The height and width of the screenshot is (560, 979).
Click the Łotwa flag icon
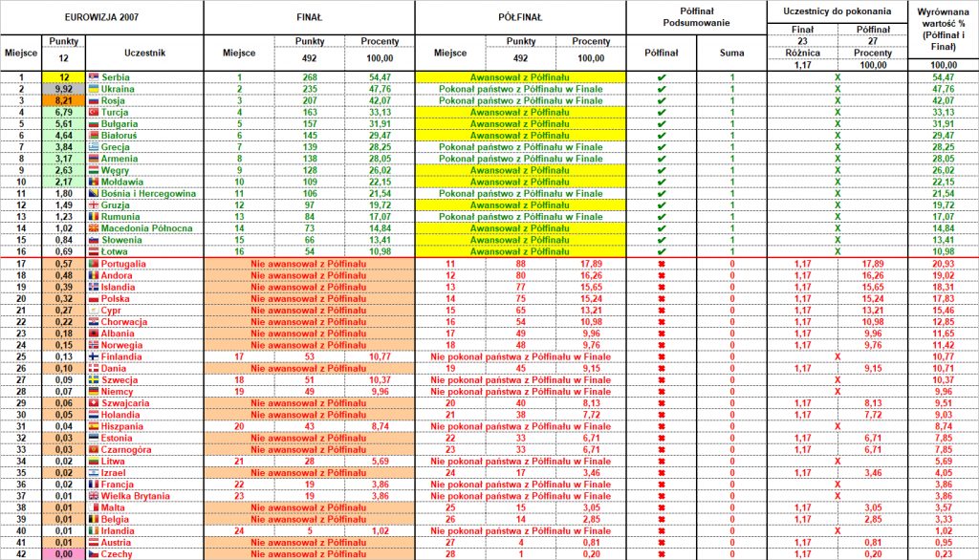point(94,251)
